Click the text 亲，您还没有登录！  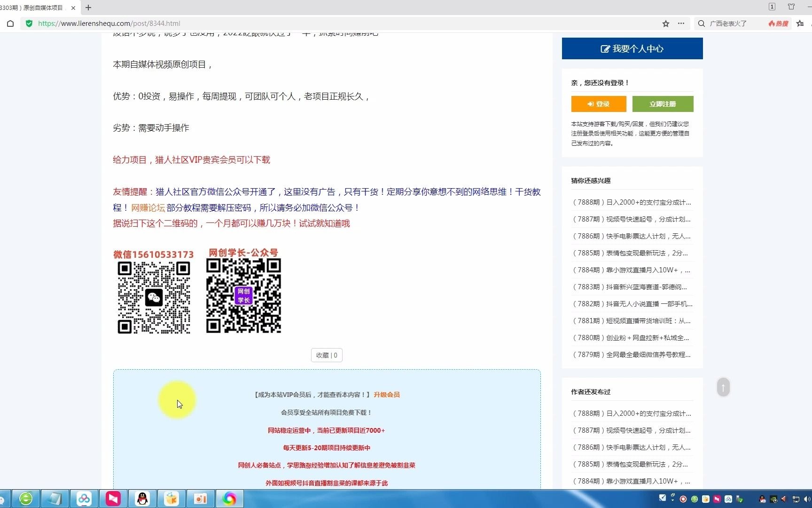tap(600, 83)
